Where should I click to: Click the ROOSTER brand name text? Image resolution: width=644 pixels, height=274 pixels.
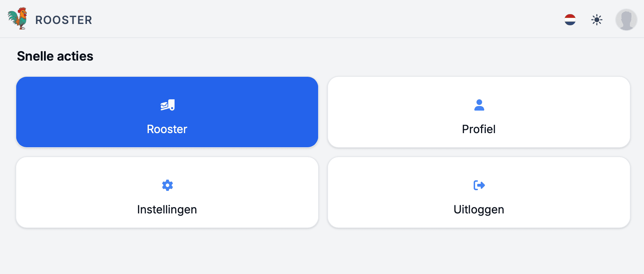pyautogui.click(x=64, y=20)
